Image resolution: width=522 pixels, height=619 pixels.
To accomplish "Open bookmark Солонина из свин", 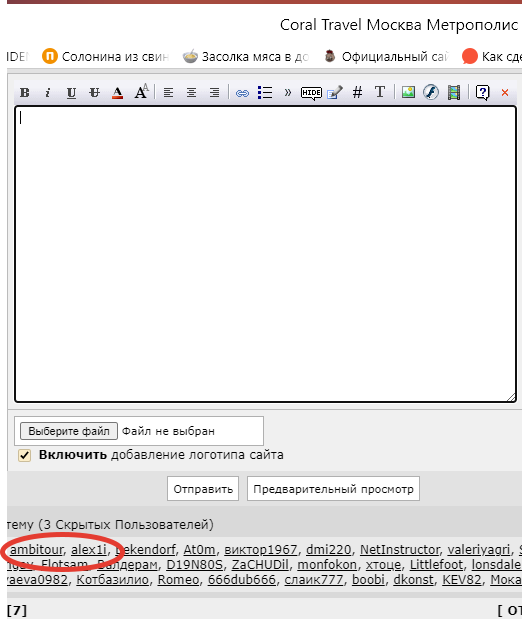I will (x=106, y=56).
